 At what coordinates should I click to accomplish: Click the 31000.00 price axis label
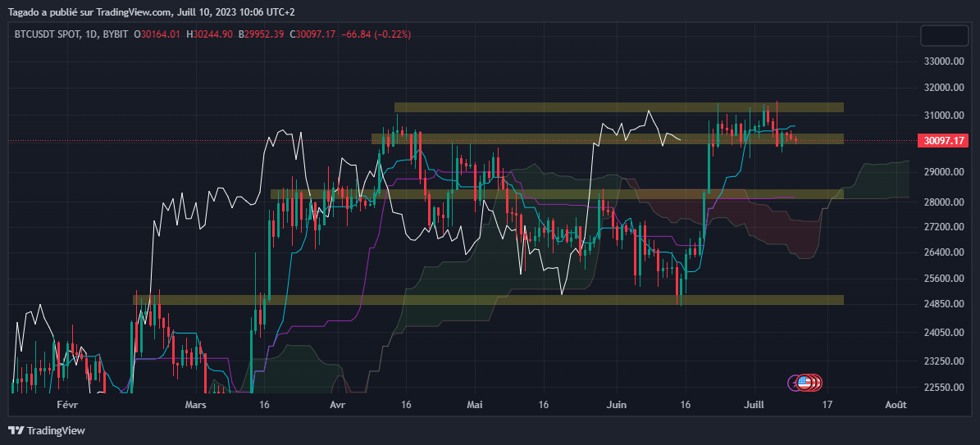944,116
